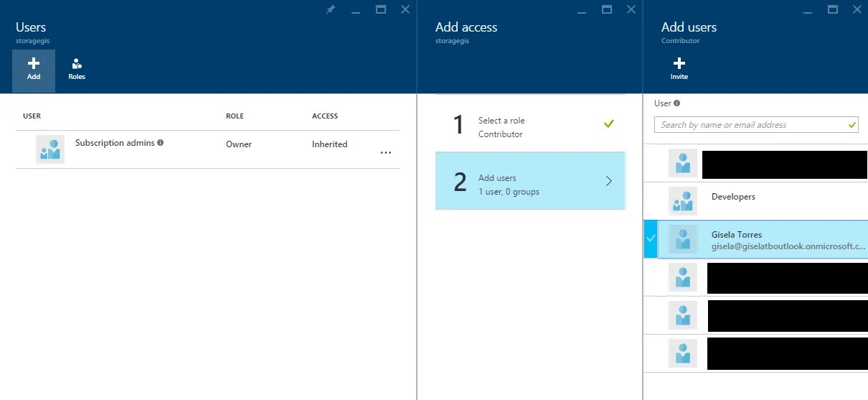The image size is (868, 400).
Task: Click the Subscription admins group avatar icon
Action: point(50,149)
